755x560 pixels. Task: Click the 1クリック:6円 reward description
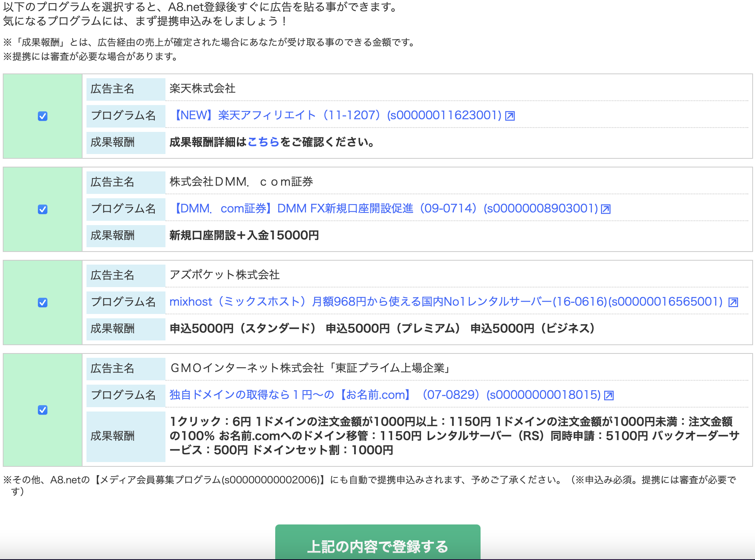point(455,436)
